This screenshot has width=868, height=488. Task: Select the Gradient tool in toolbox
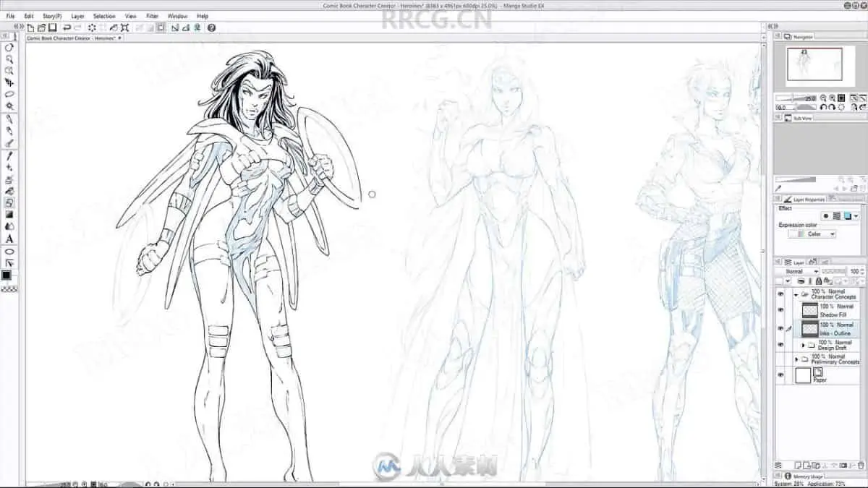pyautogui.click(x=9, y=214)
